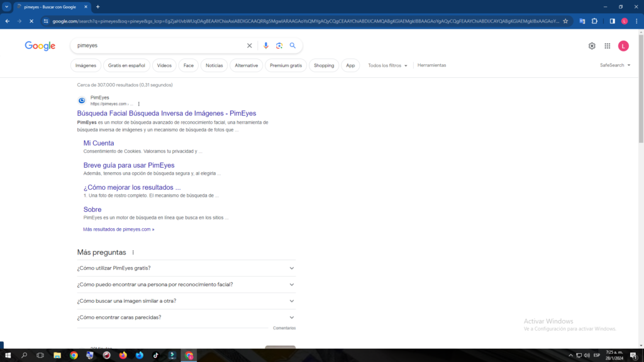Select the Shopping filter
Screen dimensions: 644x362
click(324, 65)
